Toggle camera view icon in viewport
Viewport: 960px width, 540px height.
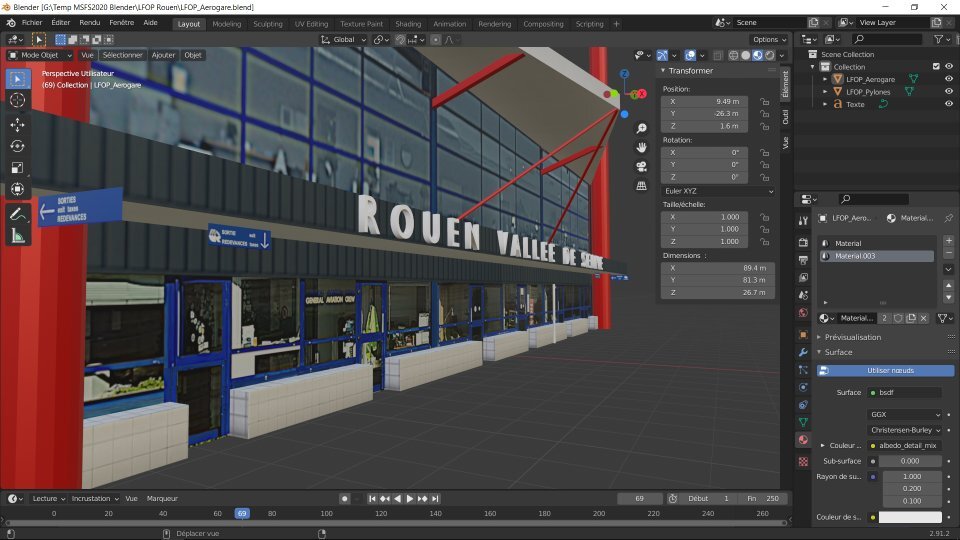(x=641, y=165)
